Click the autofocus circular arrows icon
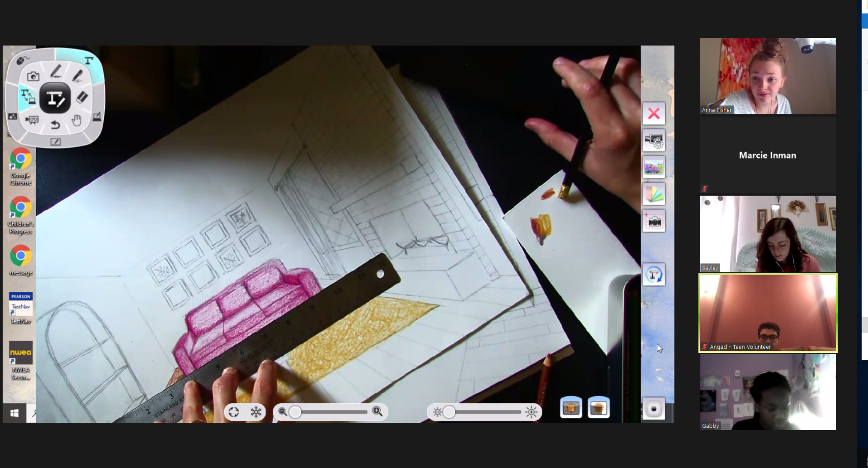This screenshot has height=468, width=868. pyautogui.click(x=234, y=412)
